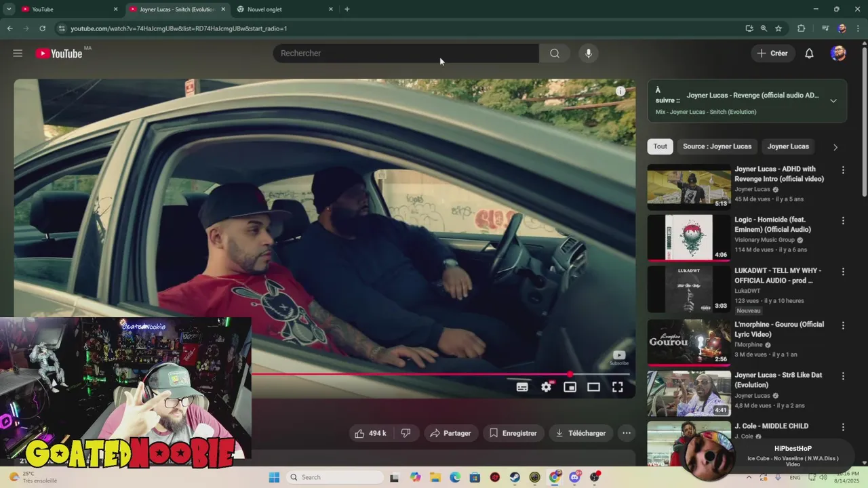Click the Chrome zoom magnifier icon
The width and height of the screenshot is (868, 488).
pyautogui.click(x=764, y=28)
